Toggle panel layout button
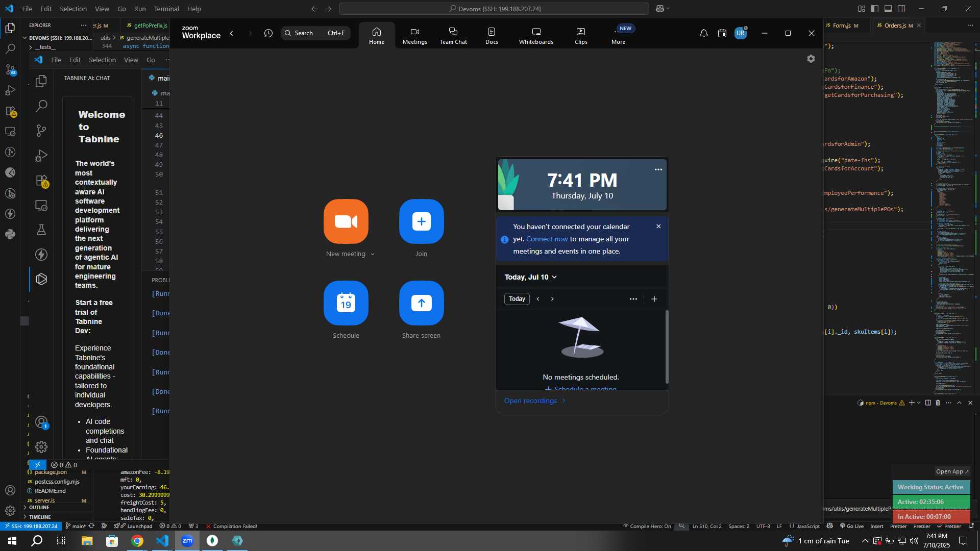980x551 pixels. coord(888,9)
